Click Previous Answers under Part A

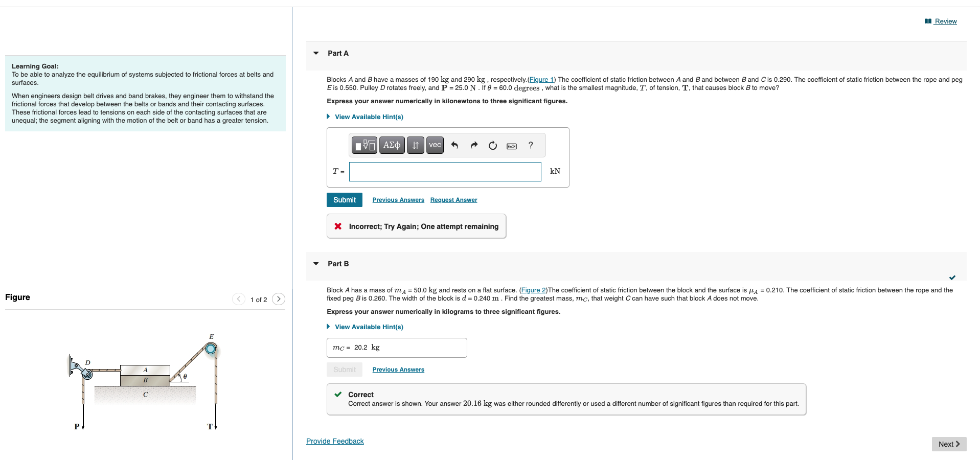[398, 199]
